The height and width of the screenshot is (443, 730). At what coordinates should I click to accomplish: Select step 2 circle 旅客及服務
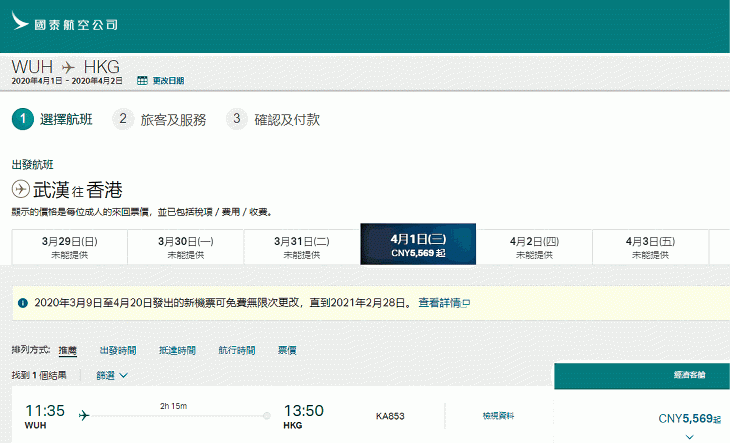coord(123,119)
